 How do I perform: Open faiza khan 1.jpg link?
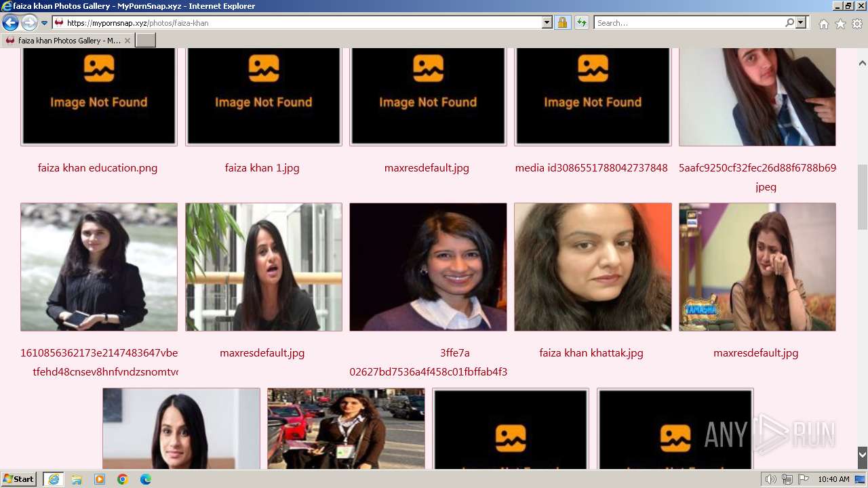pos(262,168)
